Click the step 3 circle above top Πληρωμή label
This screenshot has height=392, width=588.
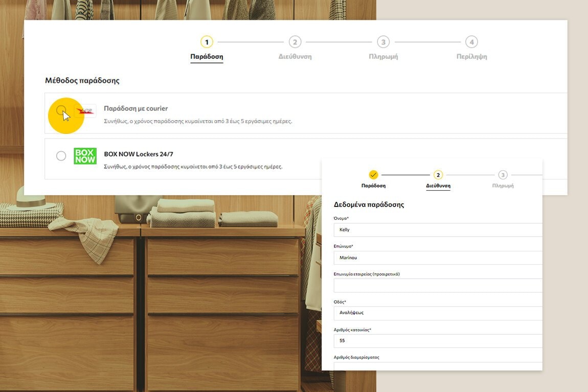383,42
